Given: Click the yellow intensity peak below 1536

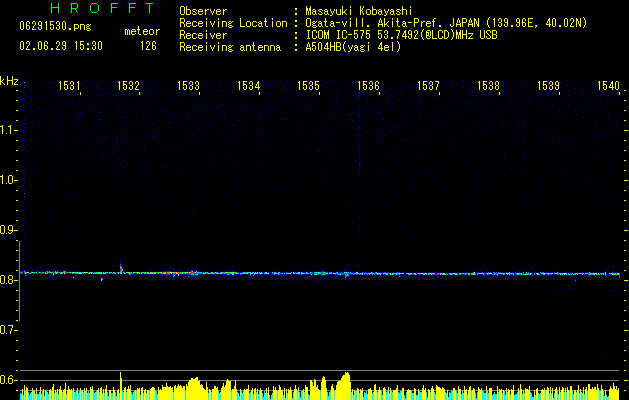Looking at the screenshot, I should [x=345, y=386].
